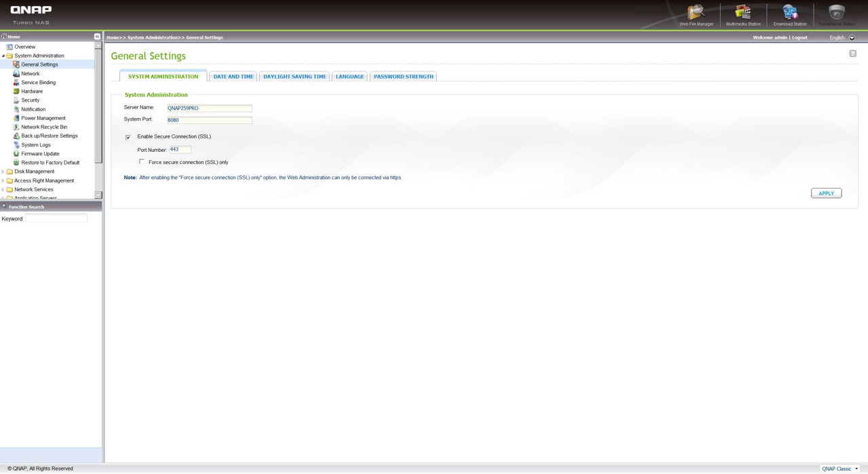Click the Network Recycle Bin icon
Image resolution: width=868 pixels, height=474 pixels.
click(16, 127)
